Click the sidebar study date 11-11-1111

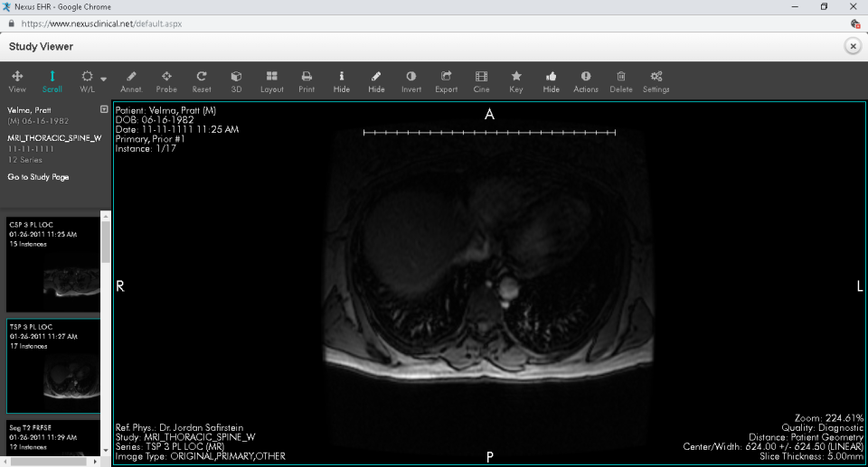(31, 149)
